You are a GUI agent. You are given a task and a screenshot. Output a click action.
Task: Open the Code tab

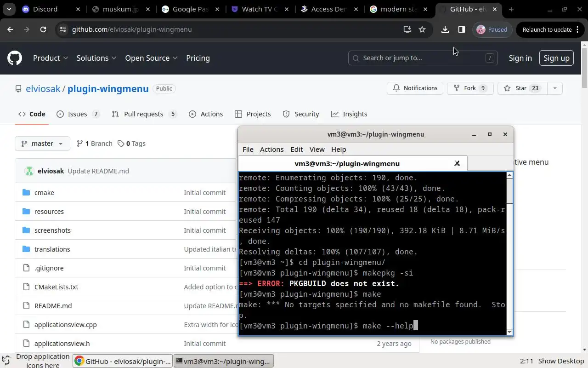(x=32, y=114)
